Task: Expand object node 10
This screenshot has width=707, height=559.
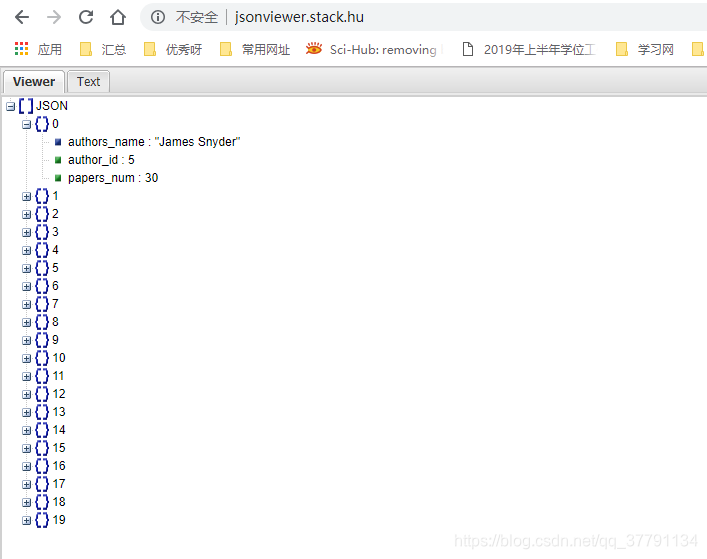Action: click(27, 359)
